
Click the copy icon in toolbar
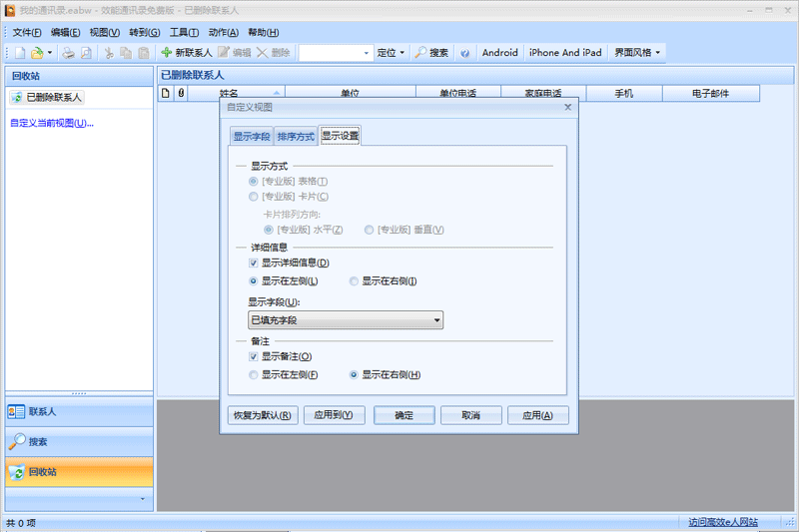(x=126, y=53)
